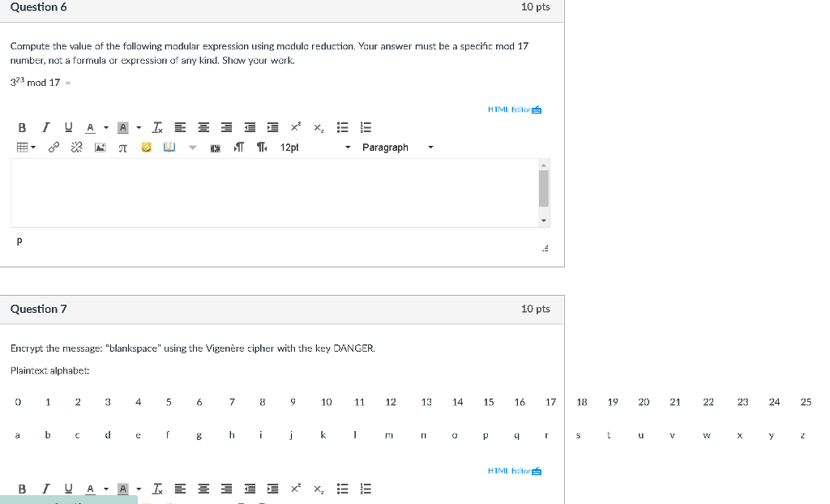The image size is (830, 504).
Task: Click the yellow-green app icon in toolbar
Action: [x=147, y=147]
